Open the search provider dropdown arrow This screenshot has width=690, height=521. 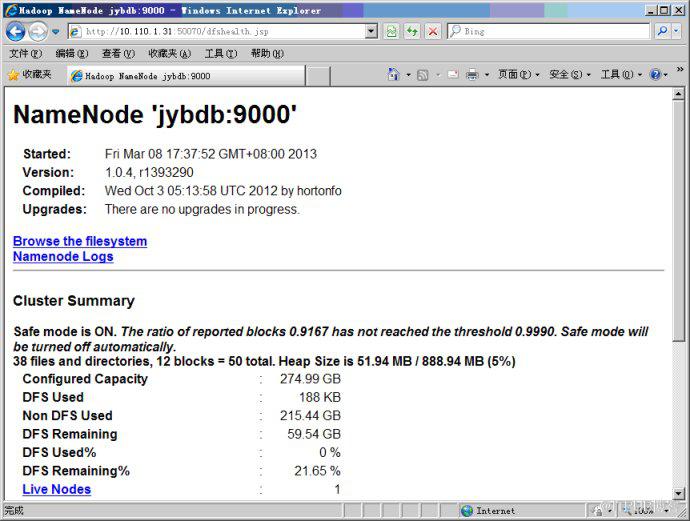(676, 31)
